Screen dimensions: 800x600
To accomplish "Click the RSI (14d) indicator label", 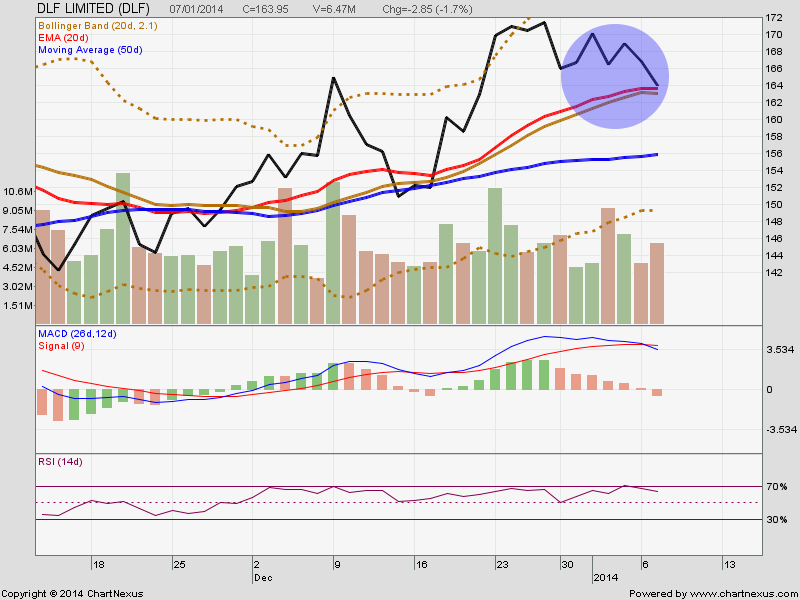I will (60, 462).
